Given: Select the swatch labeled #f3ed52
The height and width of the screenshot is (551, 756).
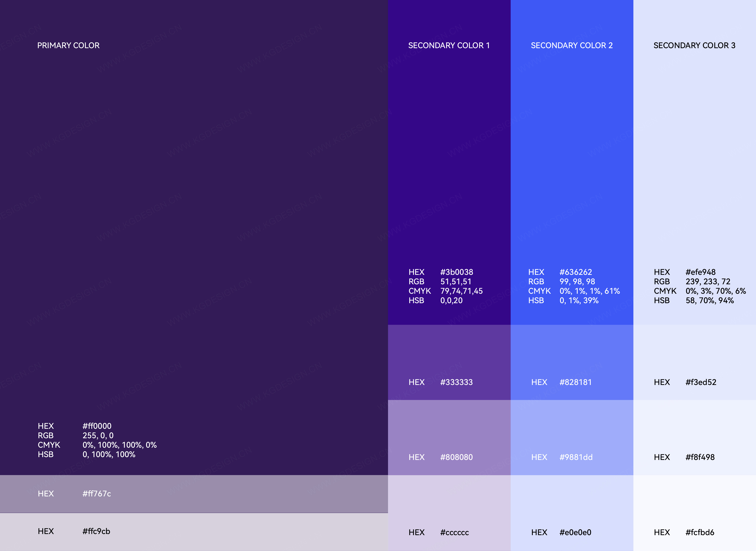Looking at the screenshot, I should pos(694,362).
